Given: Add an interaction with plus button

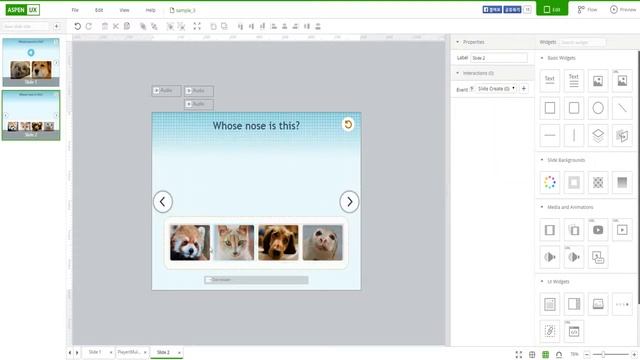Looking at the screenshot, I should (x=524, y=89).
